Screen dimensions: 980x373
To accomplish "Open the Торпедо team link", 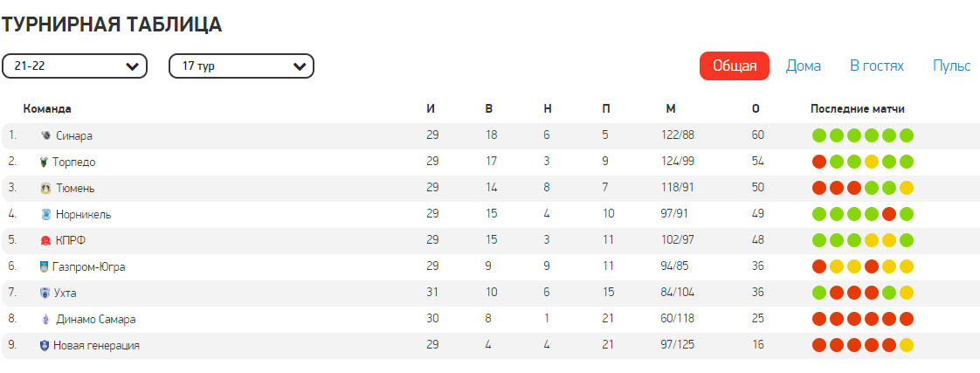I will [x=73, y=162].
